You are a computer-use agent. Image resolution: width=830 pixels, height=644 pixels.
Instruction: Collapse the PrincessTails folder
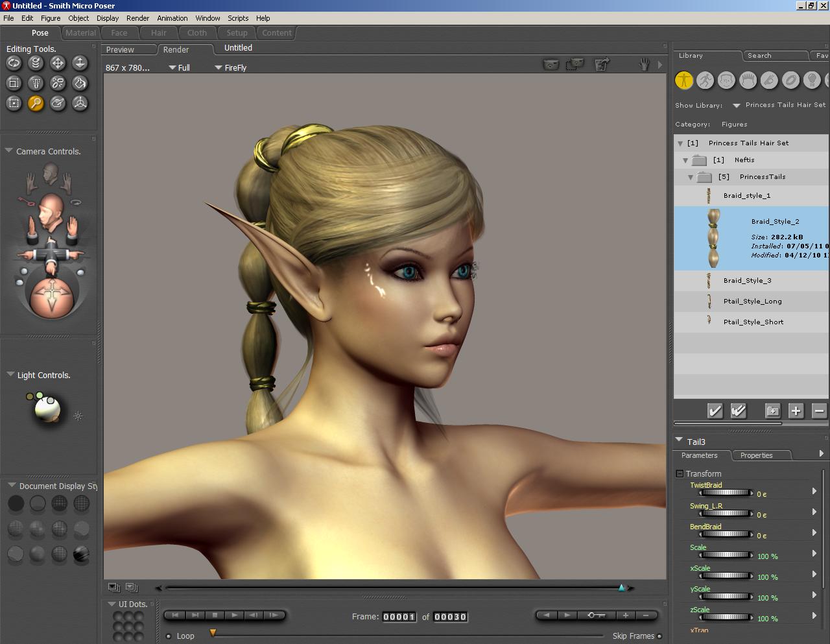(691, 177)
